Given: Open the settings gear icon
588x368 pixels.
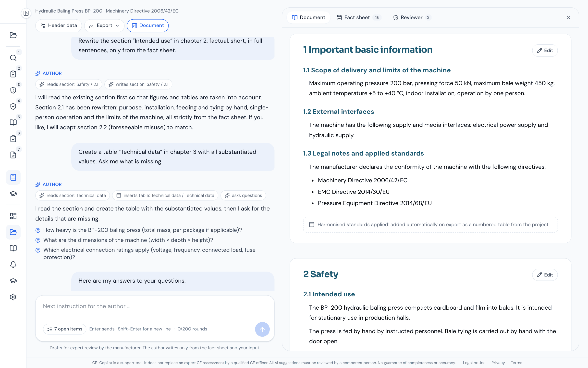Looking at the screenshot, I should tap(13, 297).
